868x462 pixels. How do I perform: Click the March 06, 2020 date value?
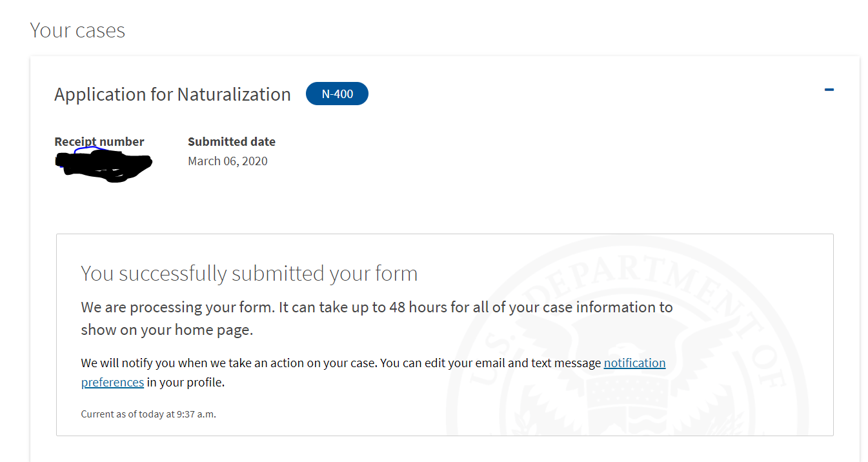pyautogui.click(x=228, y=161)
